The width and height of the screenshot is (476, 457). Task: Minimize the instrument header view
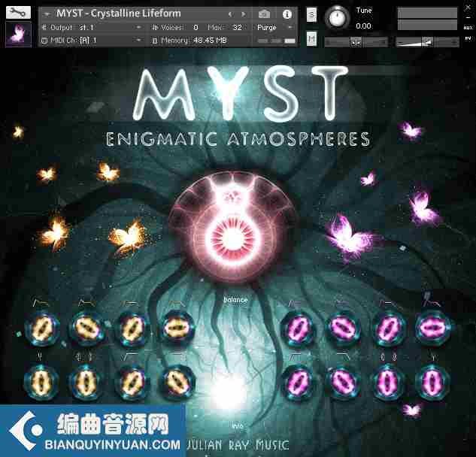pyautogui.click(x=468, y=17)
